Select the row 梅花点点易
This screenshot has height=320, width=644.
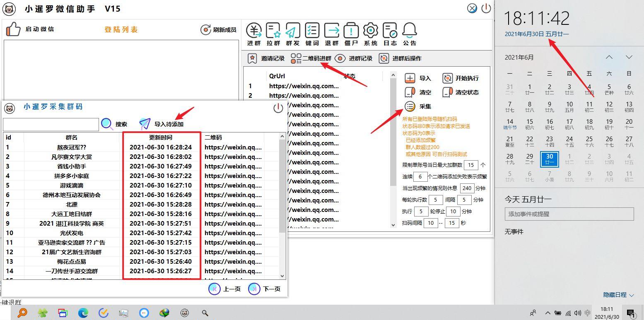point(142,261)
